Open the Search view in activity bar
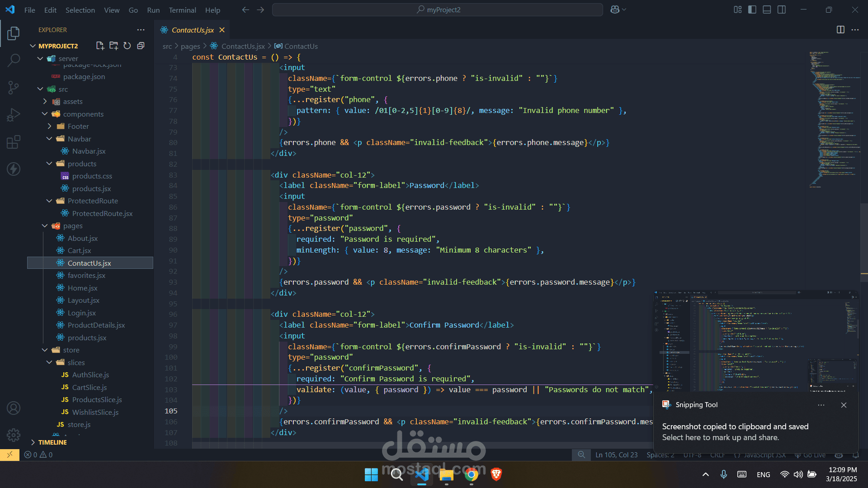Screen dimensions: 868x488 coord(14,60)
